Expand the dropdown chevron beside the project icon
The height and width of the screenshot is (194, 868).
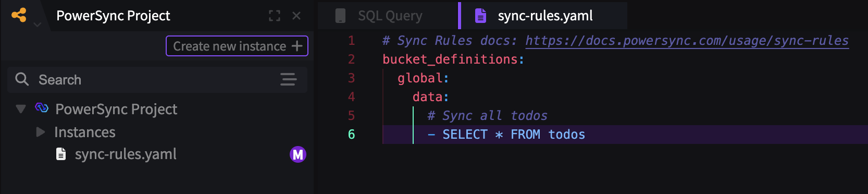(38, 25)
